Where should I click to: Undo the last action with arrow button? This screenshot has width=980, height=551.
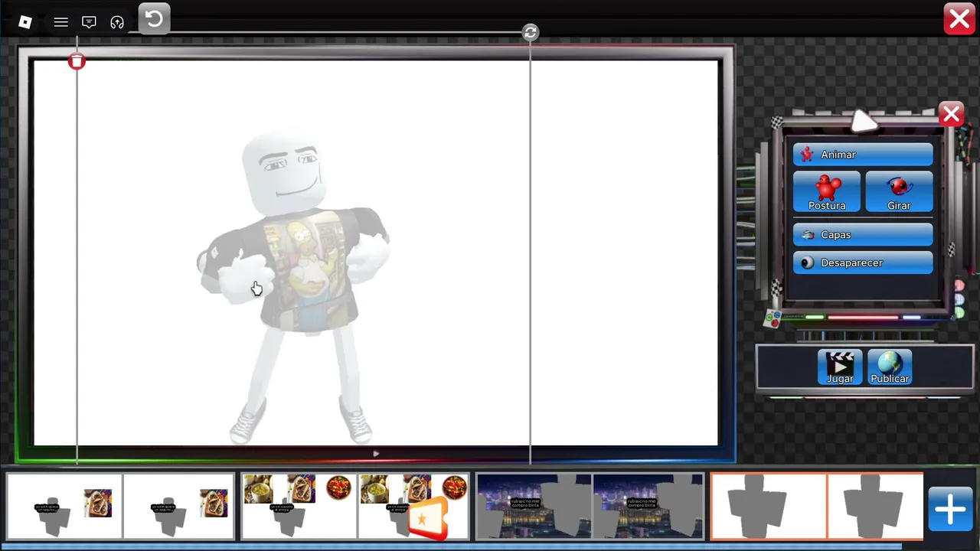[x=154, y=18]
